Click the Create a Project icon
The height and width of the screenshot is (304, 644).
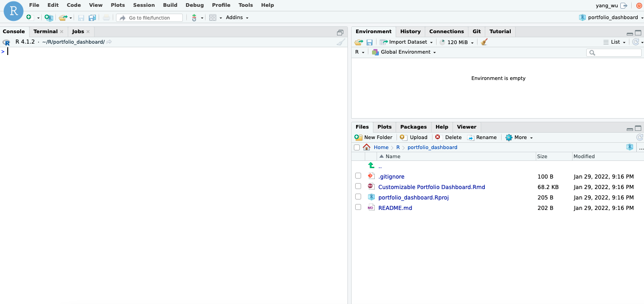click(x=49, y=18)
